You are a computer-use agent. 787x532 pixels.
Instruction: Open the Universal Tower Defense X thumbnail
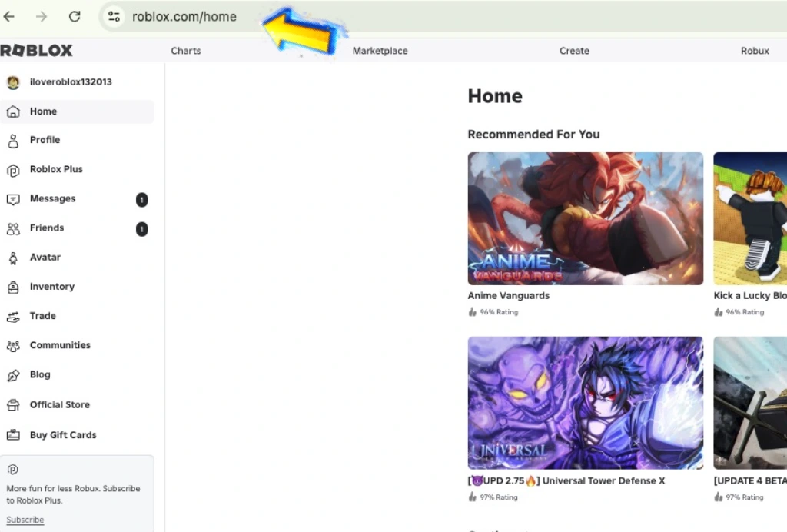(x=585, y=403)
